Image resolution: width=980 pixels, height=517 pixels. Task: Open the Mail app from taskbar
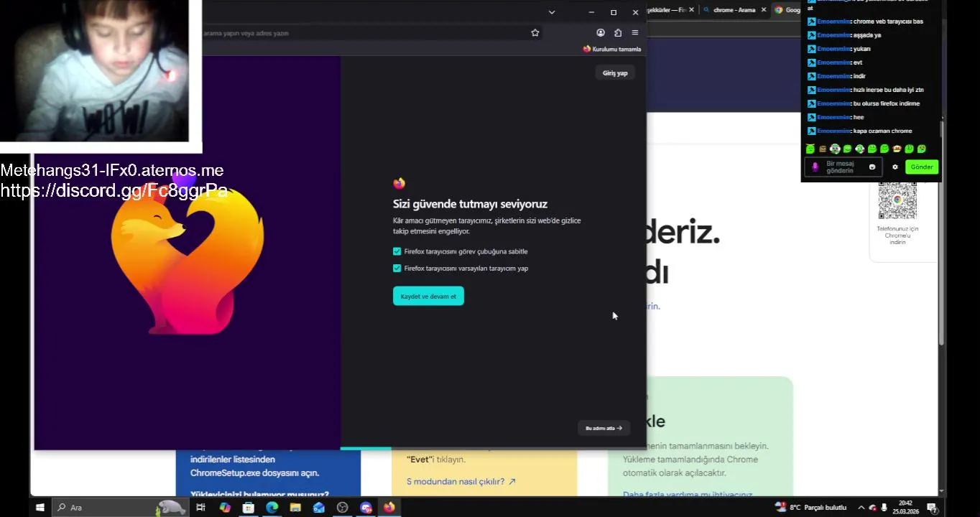coord(319,508)
